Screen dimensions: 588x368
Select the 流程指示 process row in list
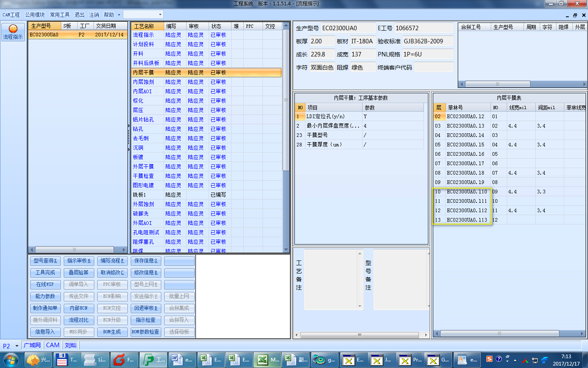click(206, 35)
